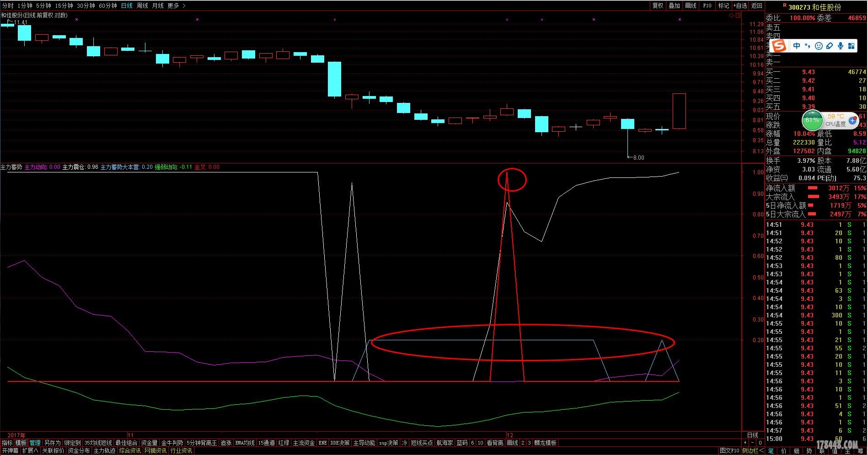Toggle Chinese input mode on Sogou bar
This screenshot has height=456, width=868.
(797, 46)
